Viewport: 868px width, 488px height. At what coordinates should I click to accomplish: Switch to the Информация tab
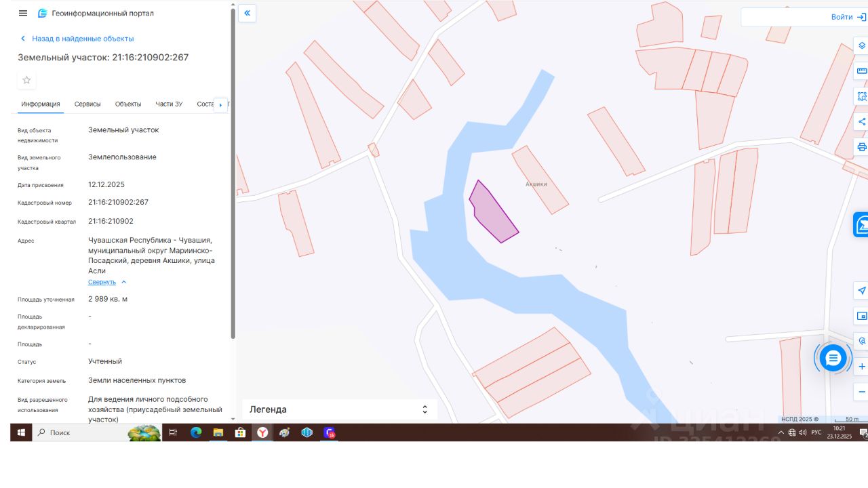pos(41,104)
